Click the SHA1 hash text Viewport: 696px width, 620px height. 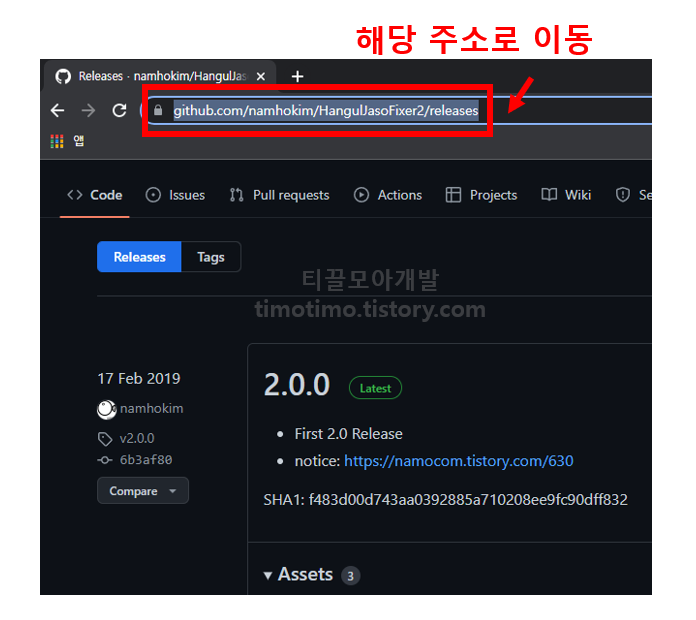(x=445, y=500)
